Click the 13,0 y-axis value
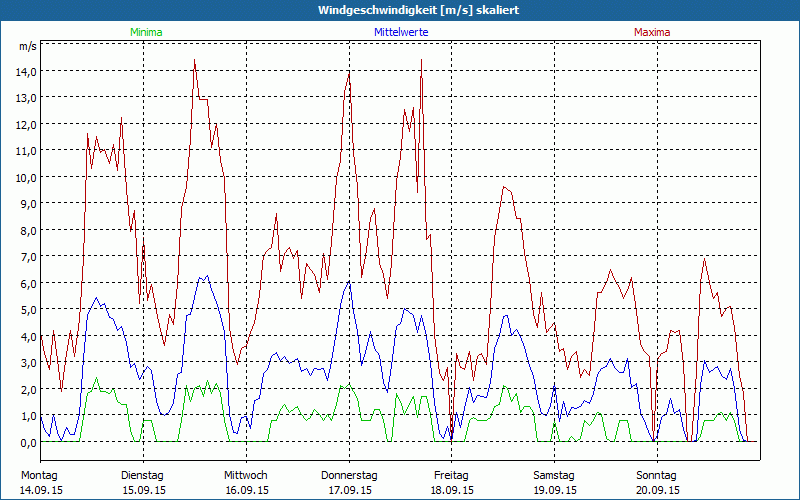Screen dimensions: 800x500 pyautogui.click(x=28, y=98)
